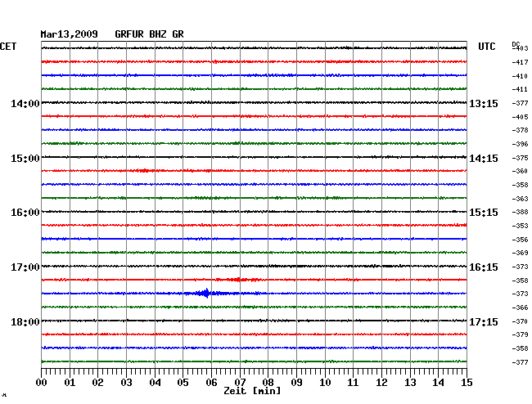532x404 pixels.
Task: Click minute tick label 03 on time axis
Action: tap(126, 382)
